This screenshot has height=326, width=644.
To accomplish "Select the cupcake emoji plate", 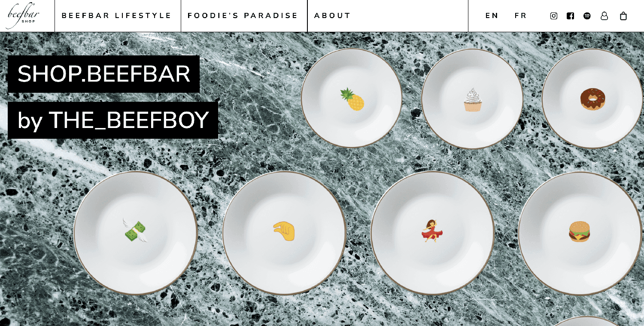I will point(472,99).
